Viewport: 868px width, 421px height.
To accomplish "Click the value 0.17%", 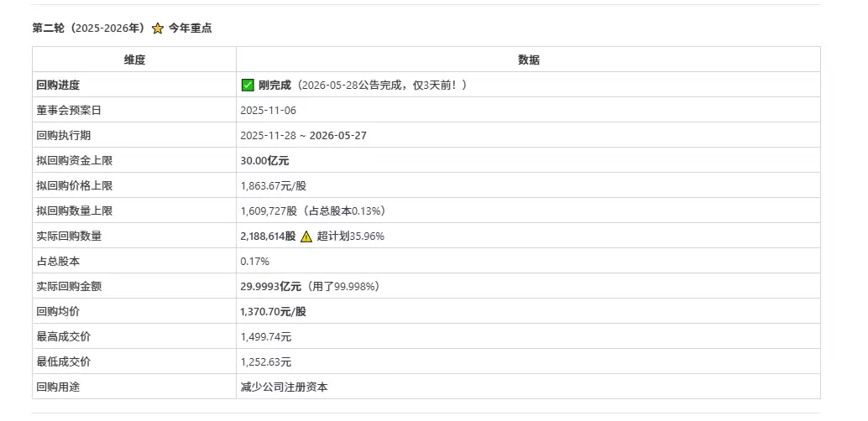I will pyautogui.click(x=254, y=262).
